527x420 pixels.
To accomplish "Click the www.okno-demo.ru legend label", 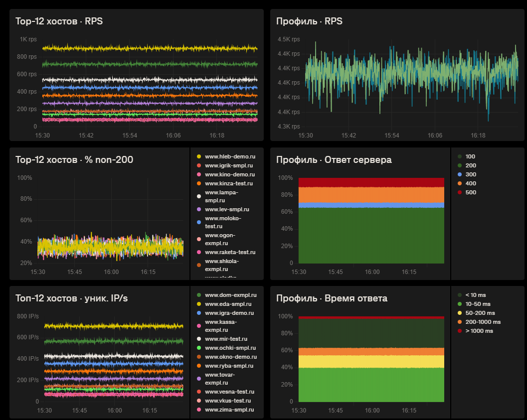I will coord(230,357).
